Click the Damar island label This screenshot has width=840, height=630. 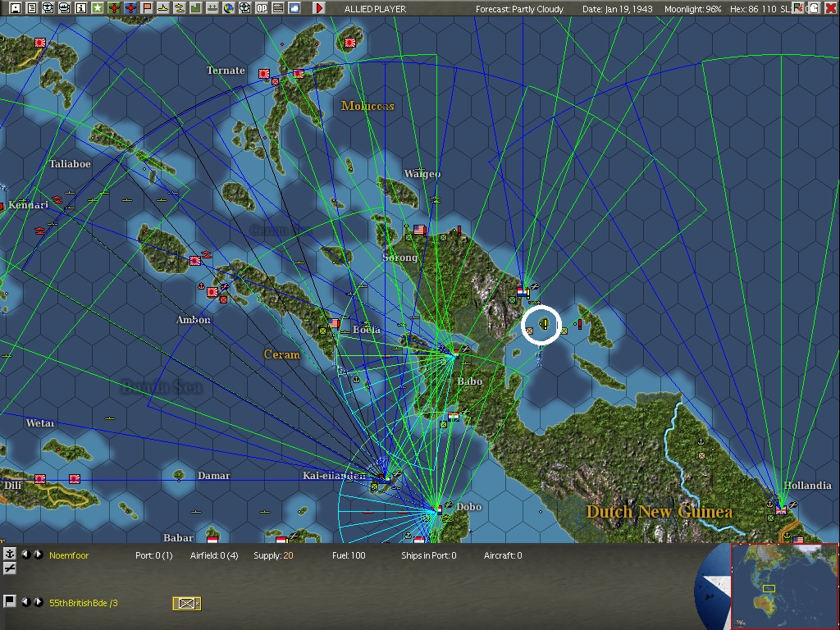click(x=213, y=476)
